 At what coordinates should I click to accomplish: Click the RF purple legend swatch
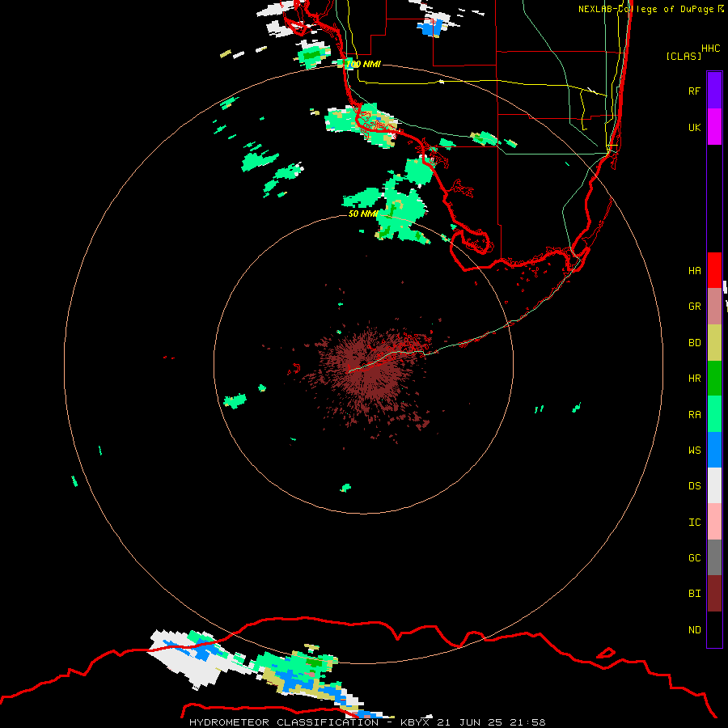(x=714, y=91)
